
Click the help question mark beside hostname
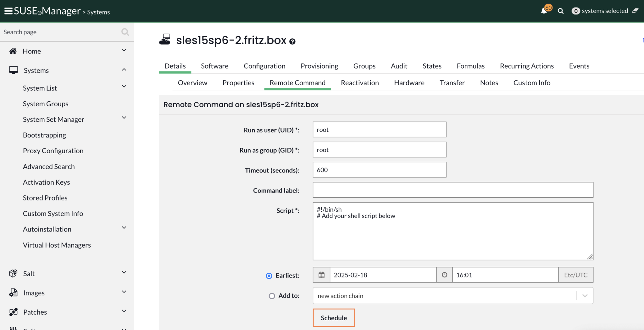pos(292,42)
